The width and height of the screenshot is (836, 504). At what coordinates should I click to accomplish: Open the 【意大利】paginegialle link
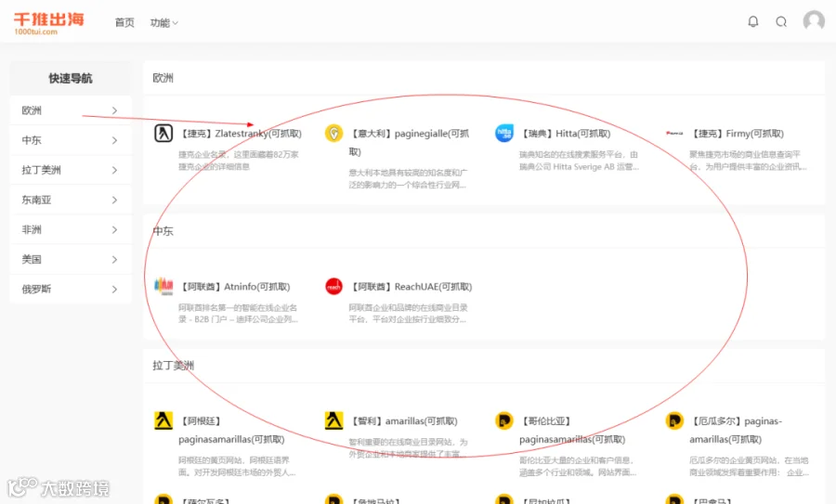pos(409,142)
